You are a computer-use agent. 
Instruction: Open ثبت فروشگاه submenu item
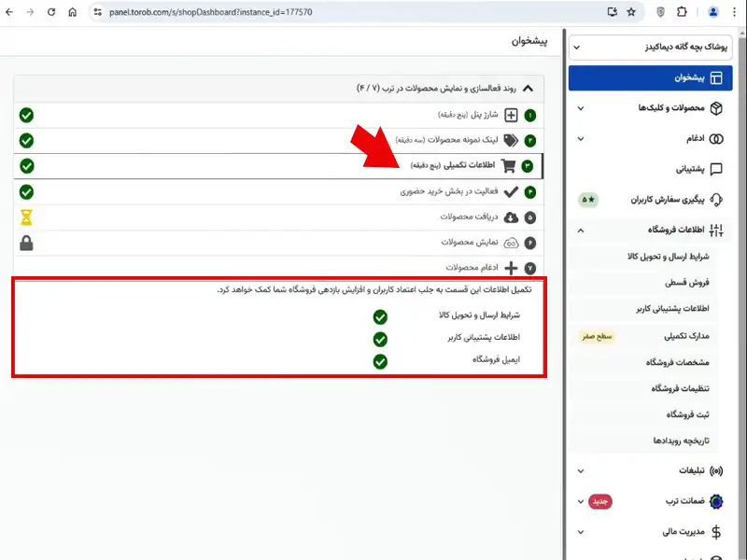point(688,414)
